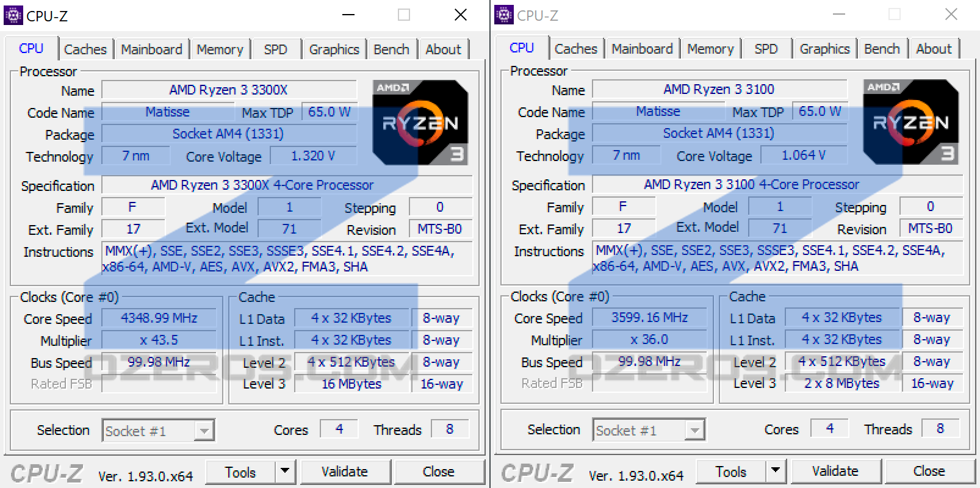Click the Tools button in left window
980x488 pixels.
pyautogui.click(x=240, y=472)
